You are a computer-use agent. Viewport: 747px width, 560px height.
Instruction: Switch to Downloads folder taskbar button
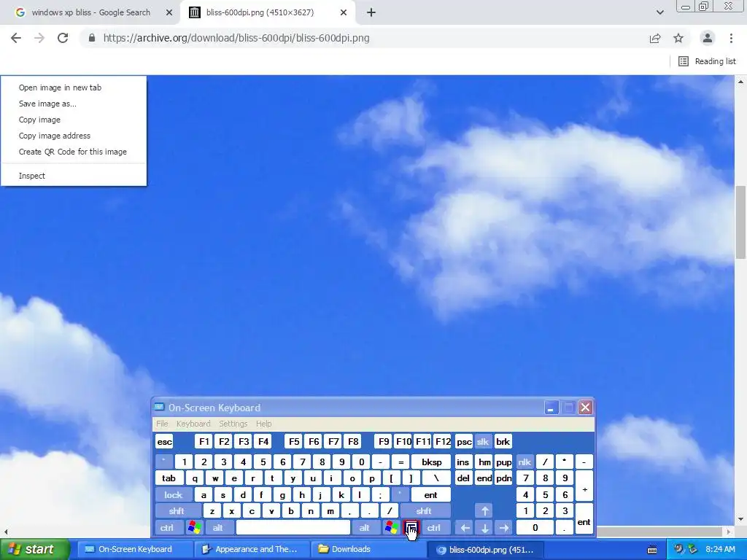(369, 549)
